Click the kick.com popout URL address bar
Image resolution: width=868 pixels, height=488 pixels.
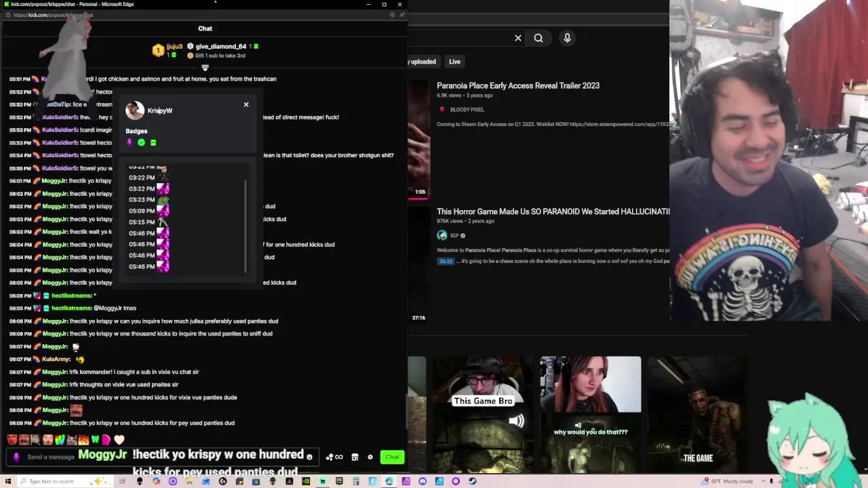(x=53, y=15)
